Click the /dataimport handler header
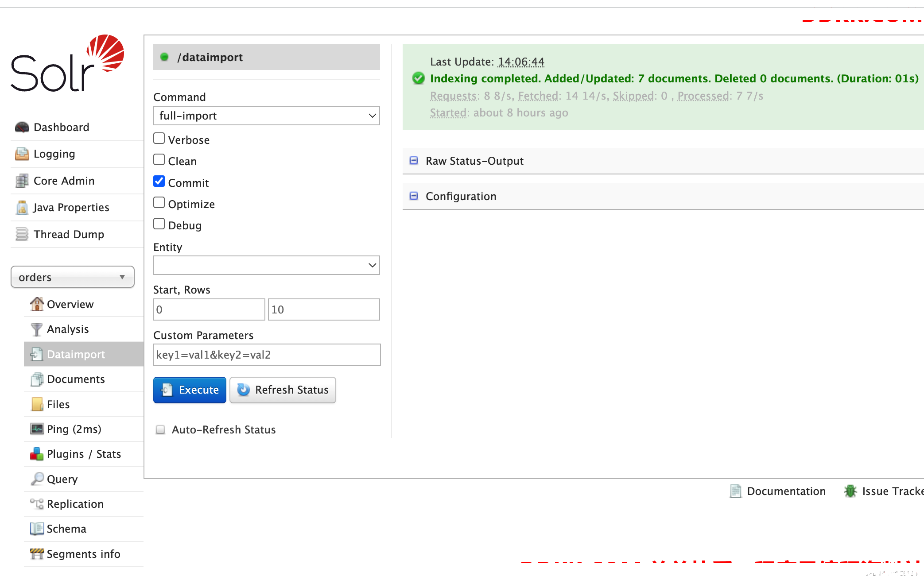 click(x=267, y=57)
